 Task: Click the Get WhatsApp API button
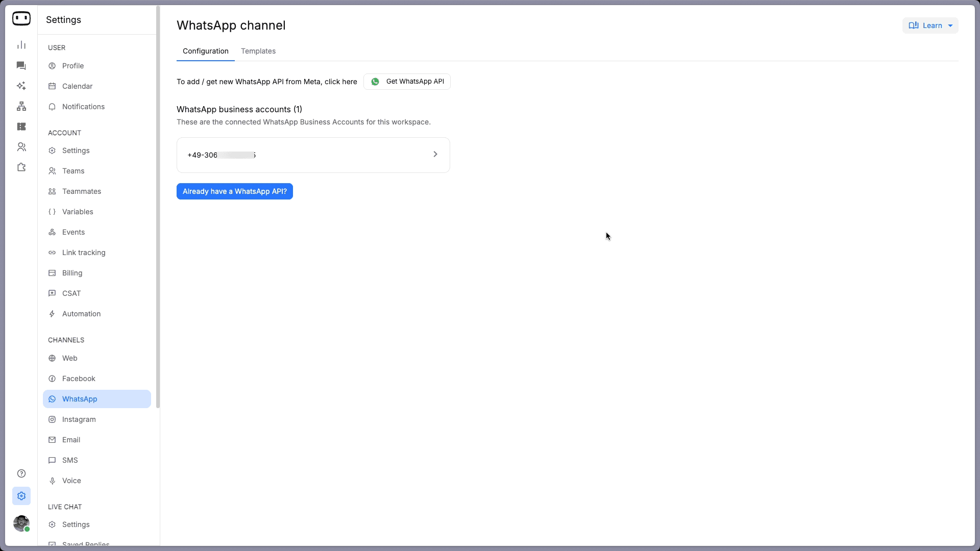(407, 82)
